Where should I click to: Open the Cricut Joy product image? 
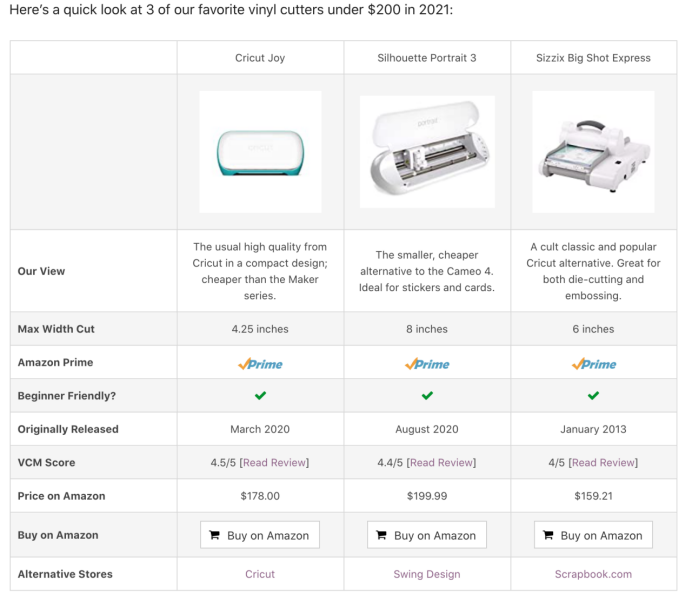coord(260,152)
